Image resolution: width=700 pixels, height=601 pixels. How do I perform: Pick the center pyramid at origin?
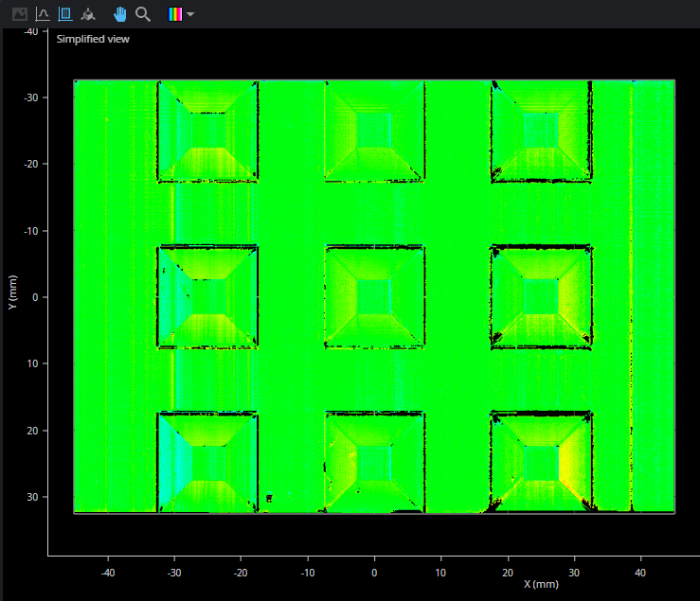tap(374, 296)
